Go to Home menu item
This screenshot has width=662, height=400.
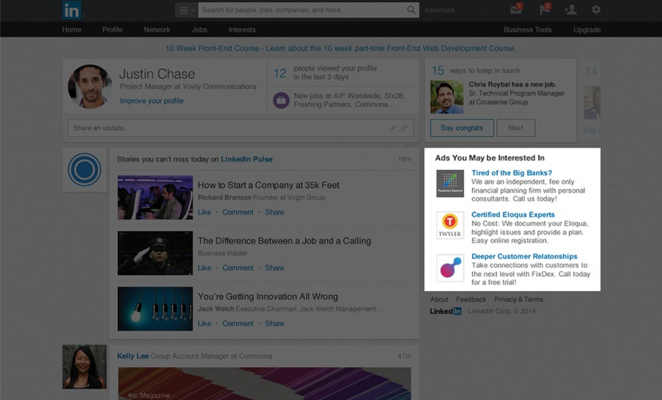click(72, 30)
